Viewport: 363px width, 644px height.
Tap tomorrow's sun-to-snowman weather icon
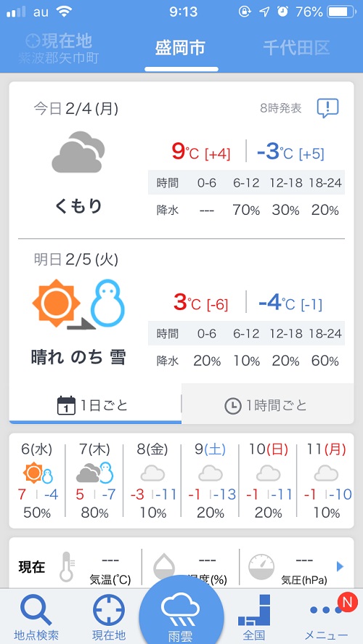tap(78, 304)
